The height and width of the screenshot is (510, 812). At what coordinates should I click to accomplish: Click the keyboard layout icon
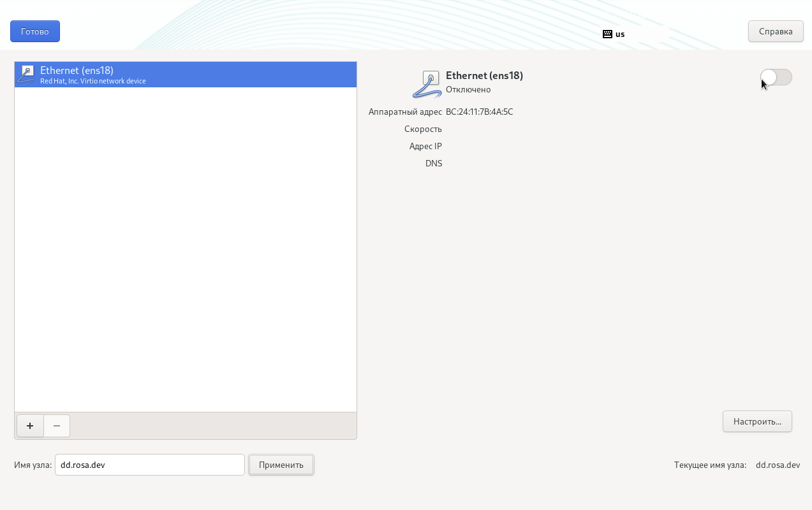click(x=607, y=34)
